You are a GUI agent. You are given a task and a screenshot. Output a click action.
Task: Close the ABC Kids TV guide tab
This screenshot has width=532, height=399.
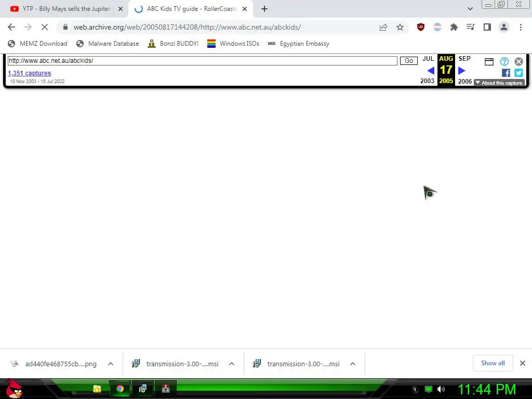click(x=245, y=9)
